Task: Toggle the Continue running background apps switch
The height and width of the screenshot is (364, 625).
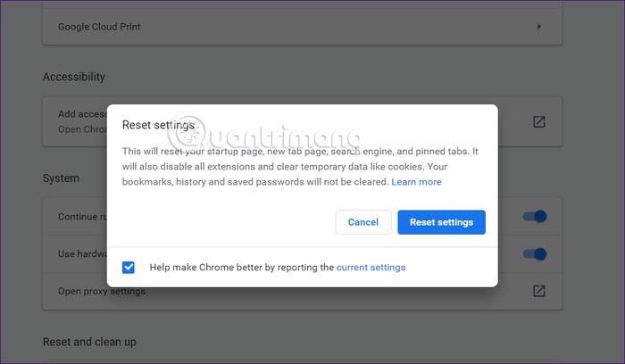Action: coord(535,217)
